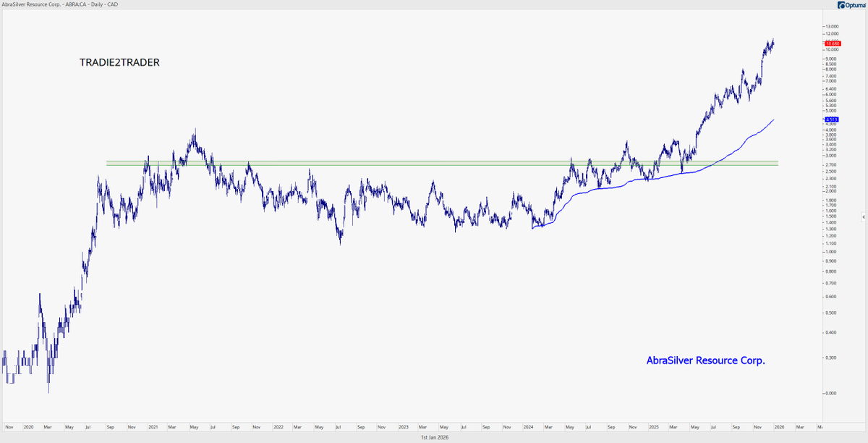This screenshot has height=443, width=868.
Task: Click the CAD currency label in the title bar
Action: tap(111, 4)
